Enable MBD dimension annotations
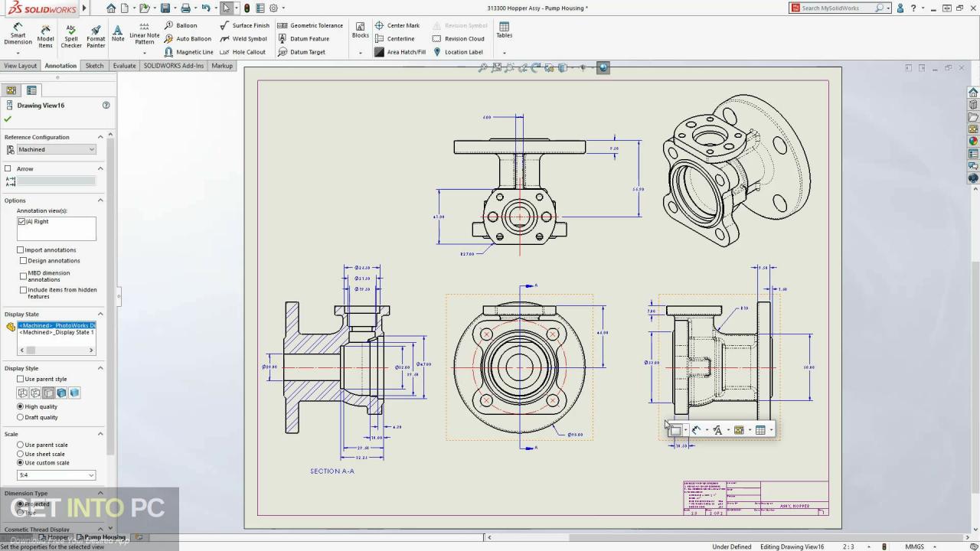Viewport: 980px width, 551px height. coord(24,275)
